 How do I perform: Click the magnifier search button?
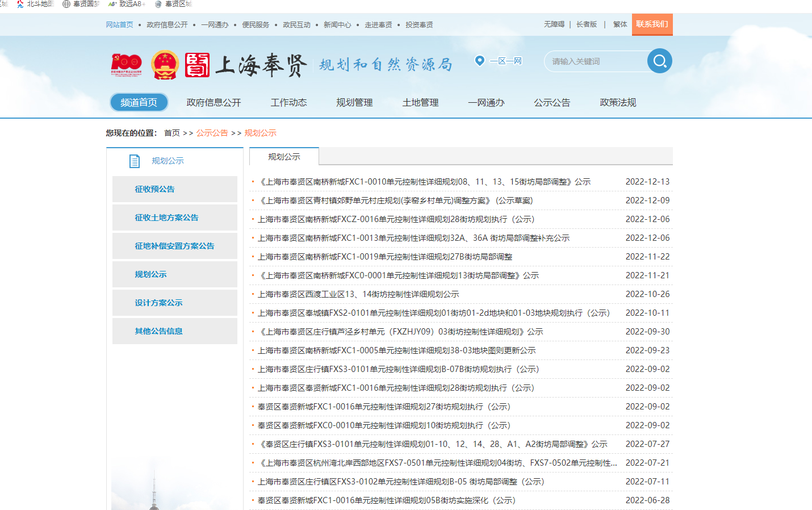[659, 61]
